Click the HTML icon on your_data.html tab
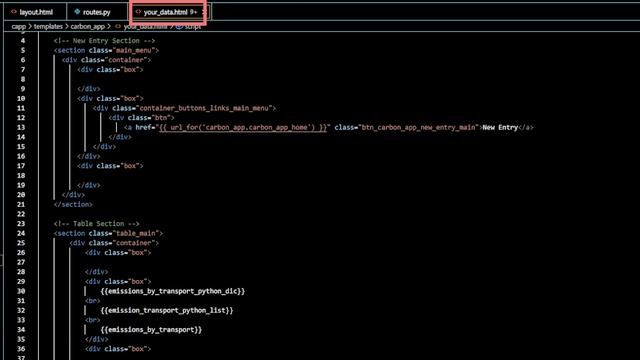Image resolution: width=640 pixels, height=360 pixels. tap(138, 12)
